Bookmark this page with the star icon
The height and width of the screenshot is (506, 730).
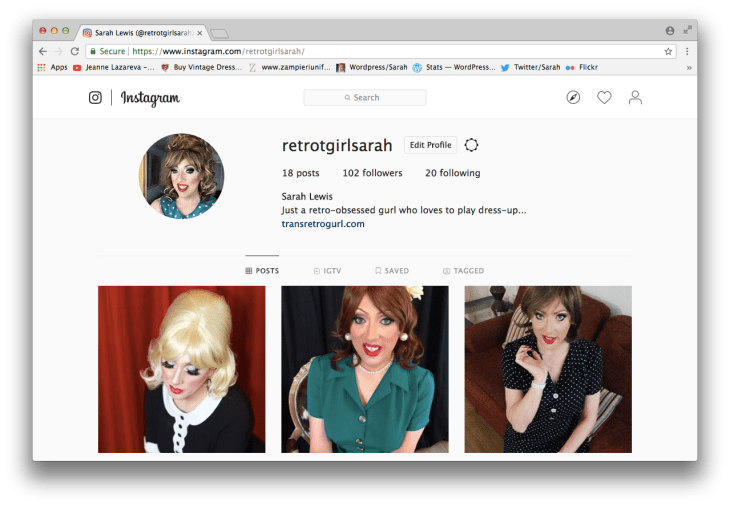668,51
